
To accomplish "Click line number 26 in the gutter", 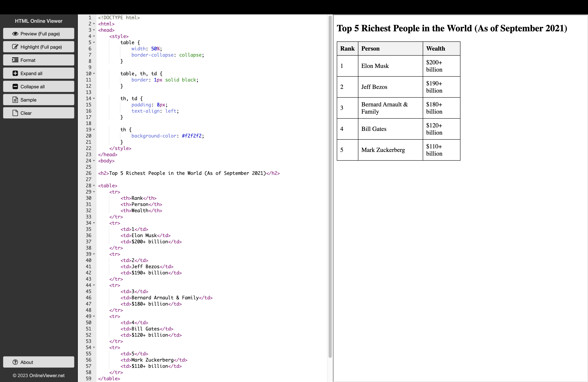I will click(x=88, y=173).
